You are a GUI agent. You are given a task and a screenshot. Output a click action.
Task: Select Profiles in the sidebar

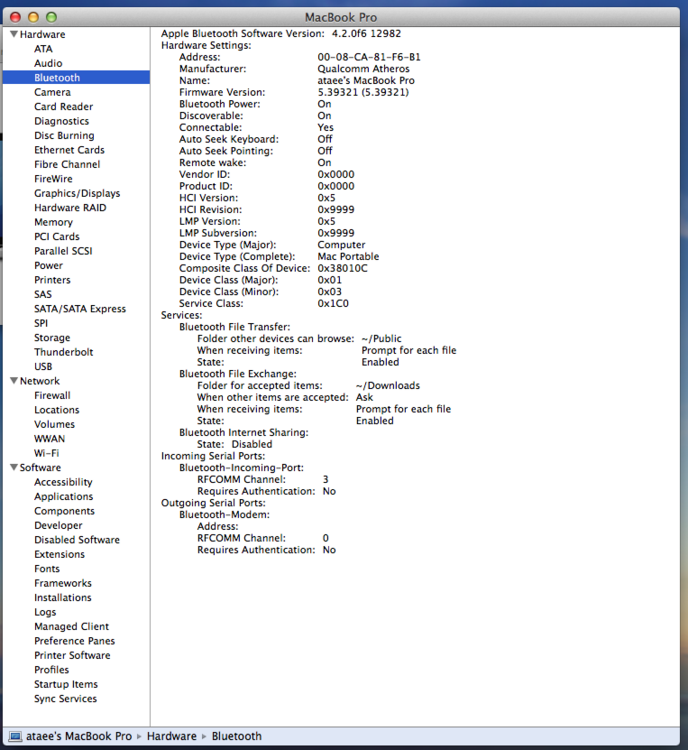point(52,670)
